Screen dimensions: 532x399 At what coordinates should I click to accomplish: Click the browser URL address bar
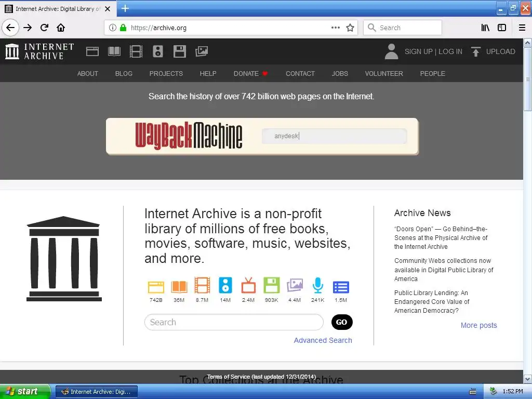coord(231,28)
